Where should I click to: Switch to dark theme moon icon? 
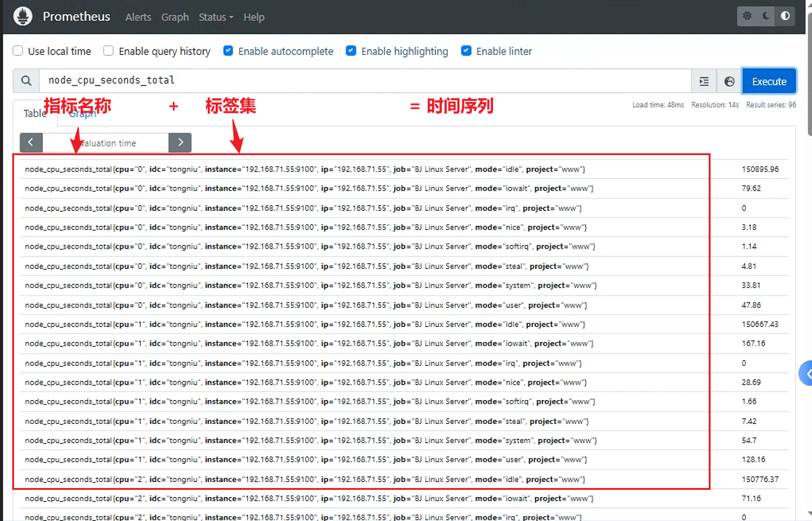pyautogui.click(x=766, y=16)
